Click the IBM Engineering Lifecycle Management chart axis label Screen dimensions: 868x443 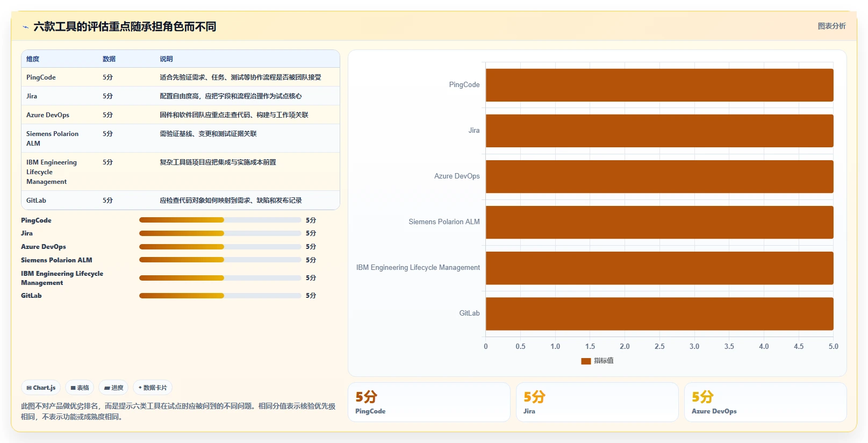[x=418, y=268]
